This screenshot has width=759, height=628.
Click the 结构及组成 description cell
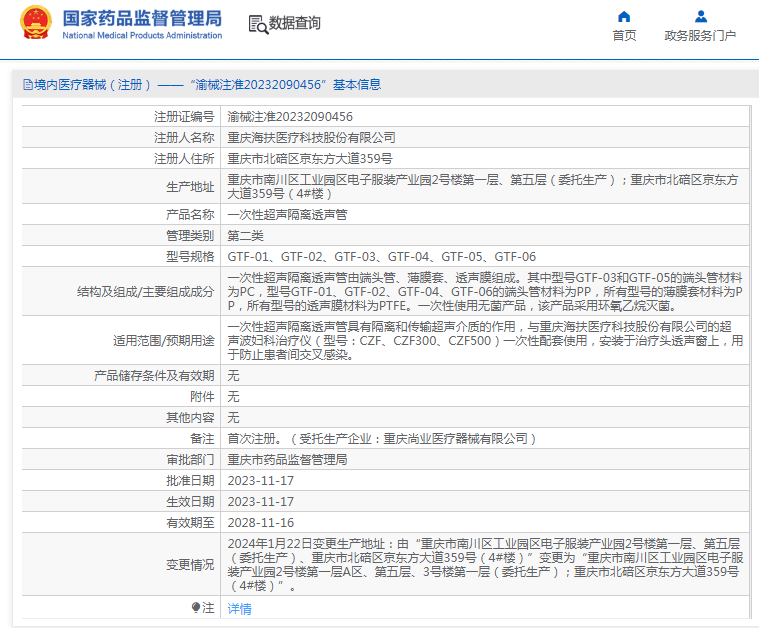tap(485, 291)
